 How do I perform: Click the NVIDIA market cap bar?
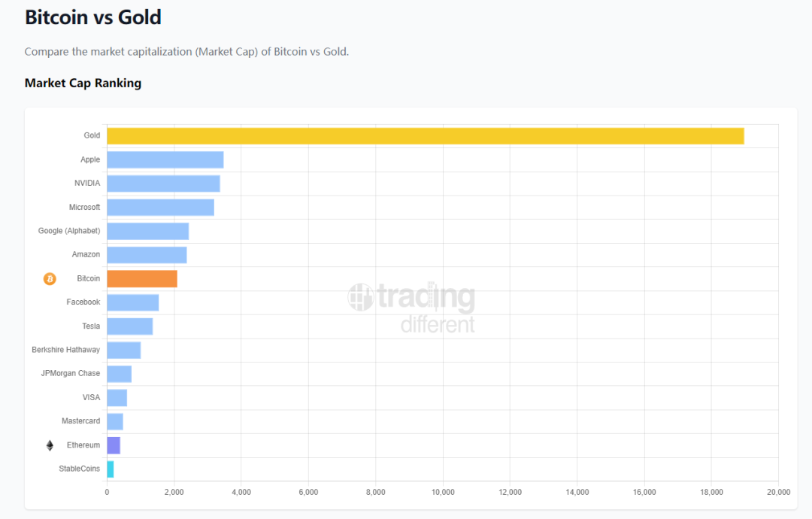tap(163, 184)
